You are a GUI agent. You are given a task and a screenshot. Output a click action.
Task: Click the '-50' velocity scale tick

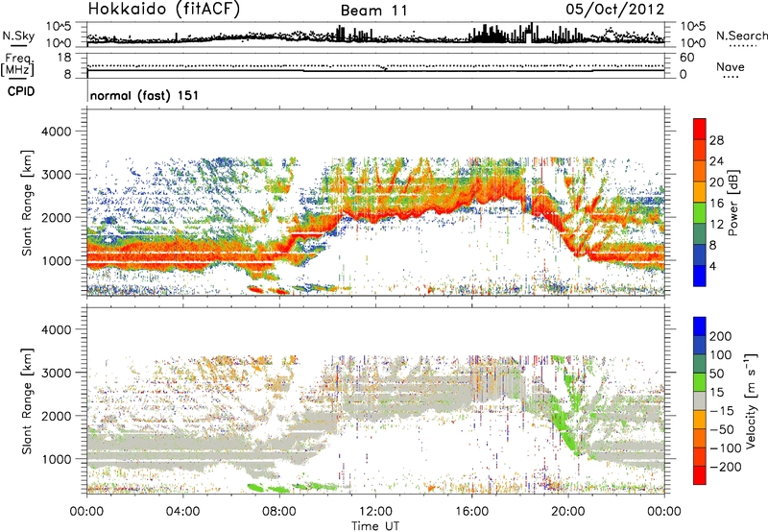click(722, 429)
